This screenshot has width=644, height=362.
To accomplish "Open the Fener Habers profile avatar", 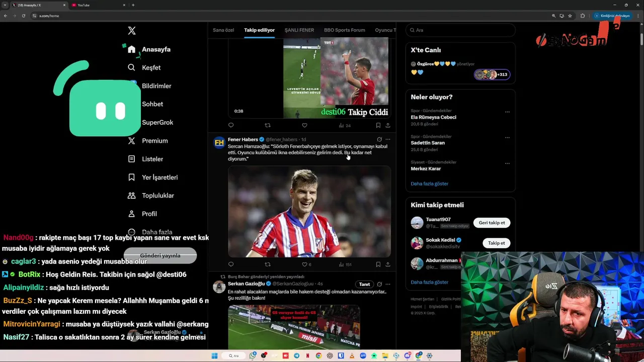I will coord(219,143).
